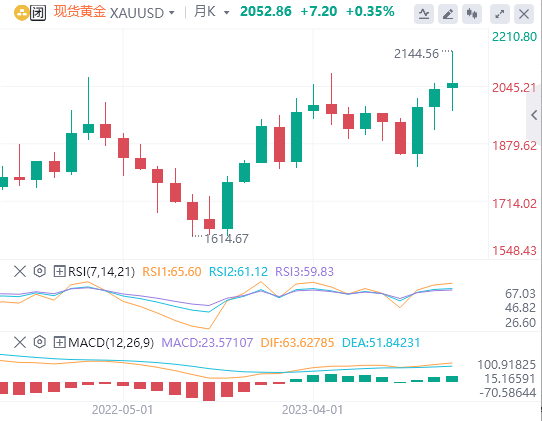
Task: Click the market closed 闭 badge
Action: 38,13
